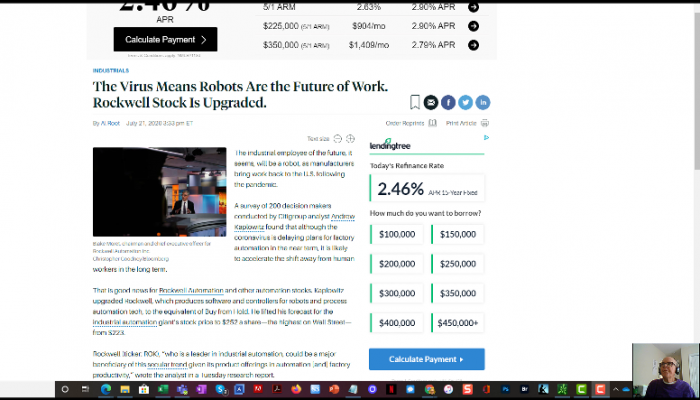Follow the Andrew Kaplowitz link
The height and width of the screenshot is (400, 700).
coord(342,217)
